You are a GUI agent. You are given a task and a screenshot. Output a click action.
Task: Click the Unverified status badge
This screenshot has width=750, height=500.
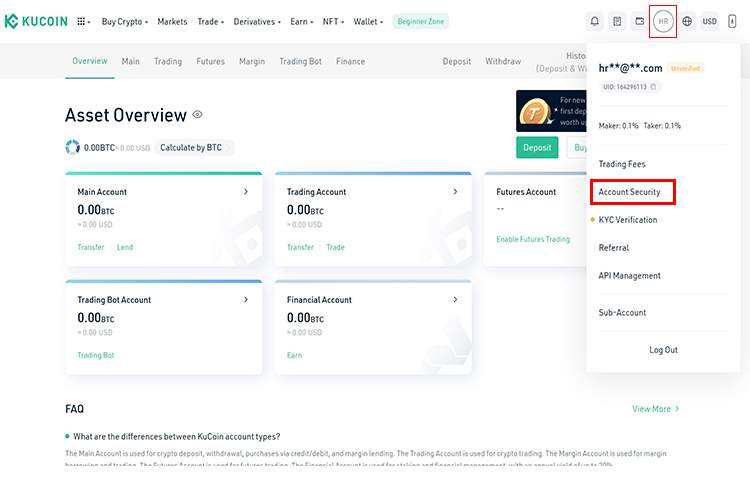pyautogui.click(x=685, y=68)
